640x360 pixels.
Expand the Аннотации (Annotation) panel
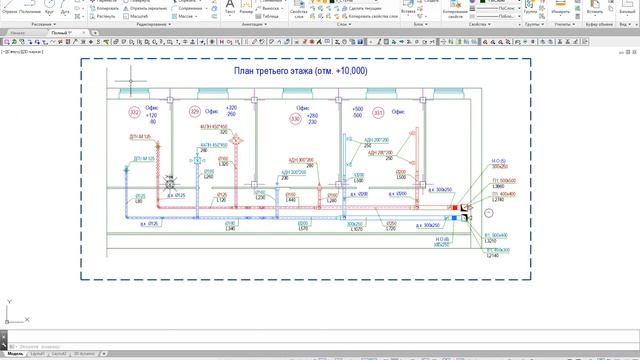pyautogui.click(x=254, y=24)
